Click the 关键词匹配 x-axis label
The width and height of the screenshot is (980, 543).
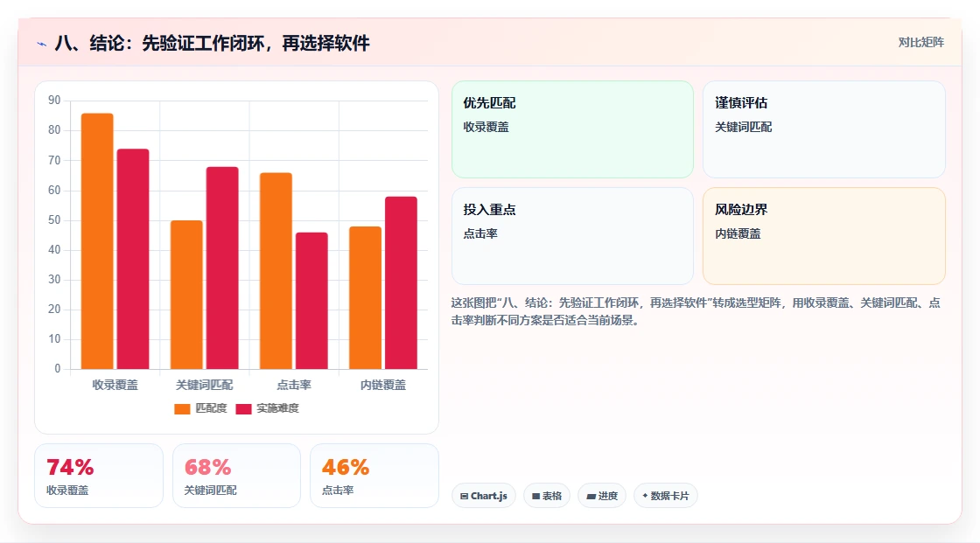point(205,385)
